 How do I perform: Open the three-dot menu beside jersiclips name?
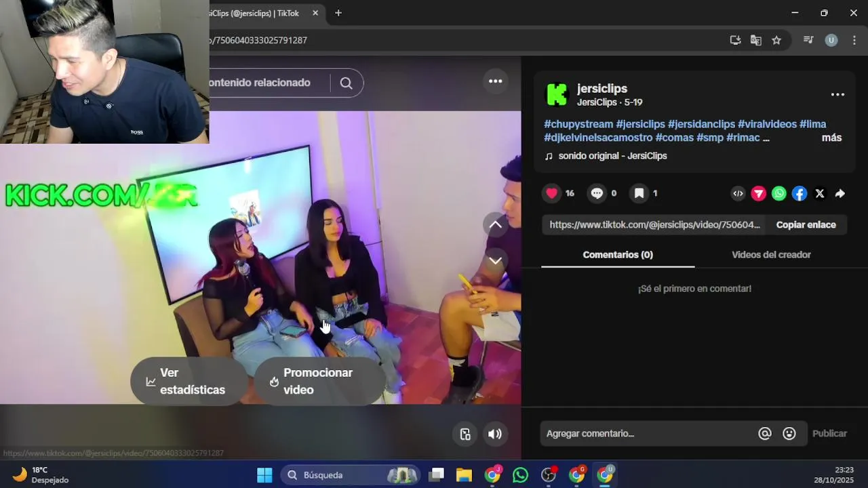[x=837, y=95]
